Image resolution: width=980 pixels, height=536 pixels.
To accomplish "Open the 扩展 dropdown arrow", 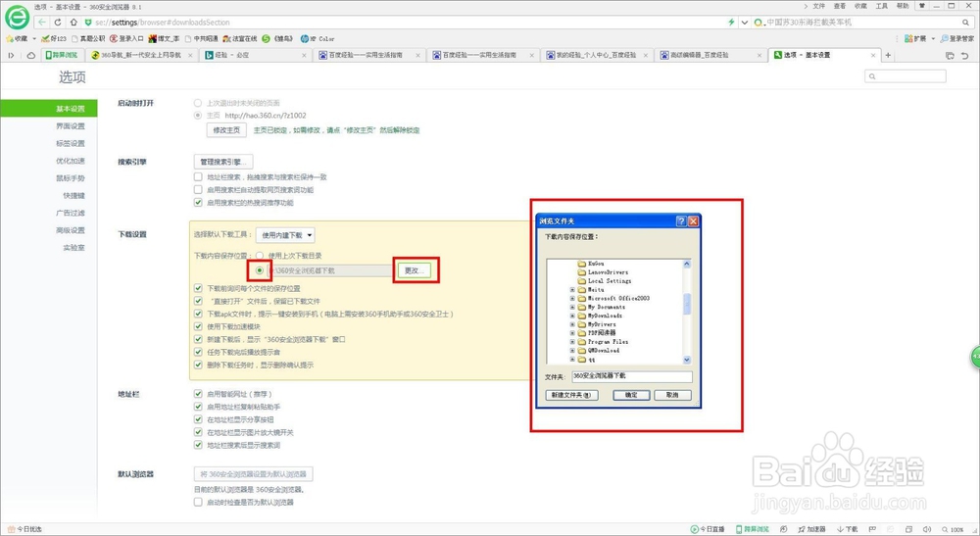I will [x=933, y=39].
